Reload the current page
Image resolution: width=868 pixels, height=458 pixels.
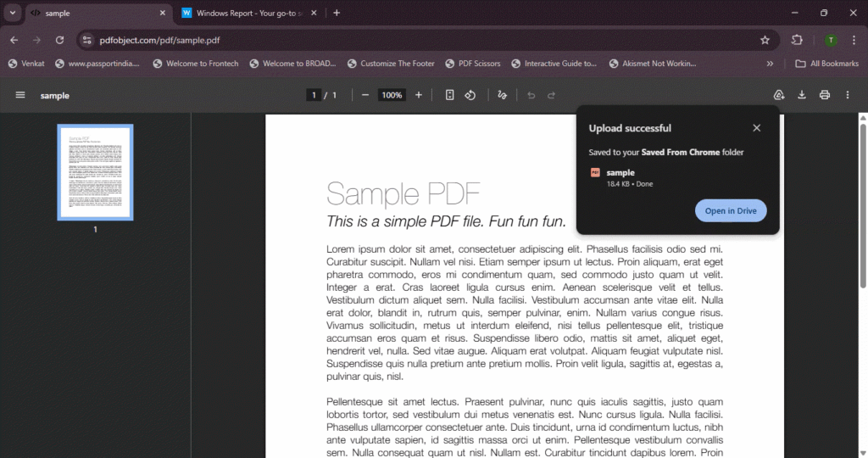pos(60,40)
